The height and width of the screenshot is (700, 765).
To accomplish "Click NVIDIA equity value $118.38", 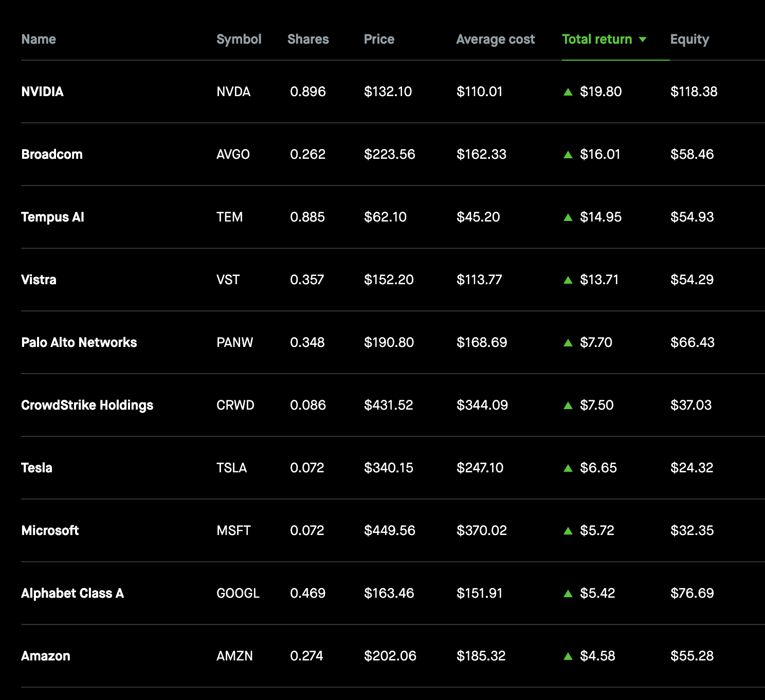I will (x=694, y=91).
